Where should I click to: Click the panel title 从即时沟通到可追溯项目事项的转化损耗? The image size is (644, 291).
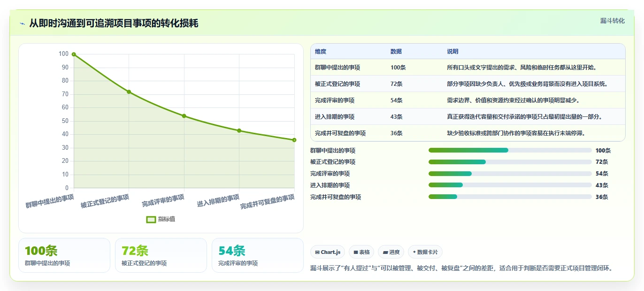click(114, 23)
